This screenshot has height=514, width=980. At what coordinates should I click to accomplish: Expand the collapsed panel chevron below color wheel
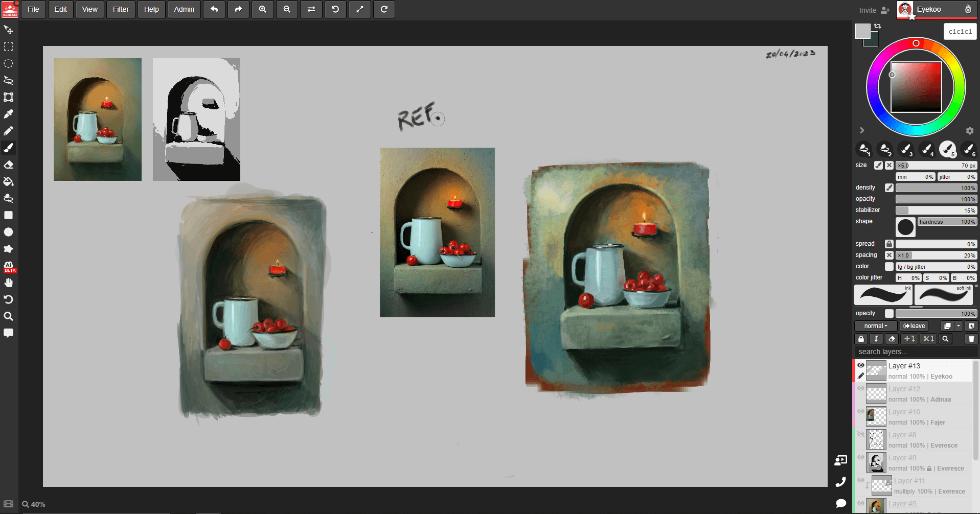click(862, 130)
